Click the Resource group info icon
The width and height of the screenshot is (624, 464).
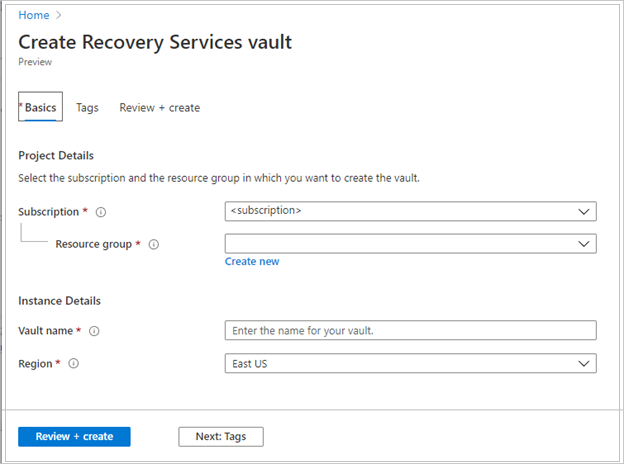pyautogui.click(x=153, y=244)
